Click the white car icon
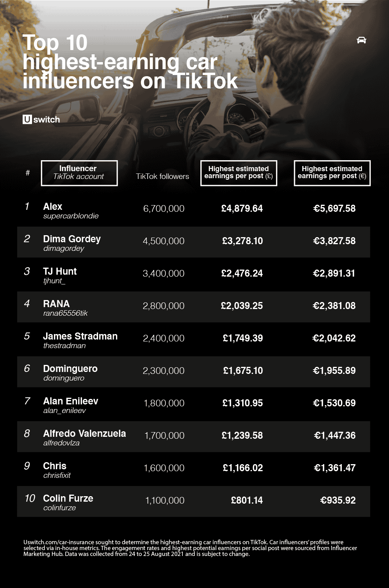The width and height of the screenshot is (389, 588). coord(361,40)
